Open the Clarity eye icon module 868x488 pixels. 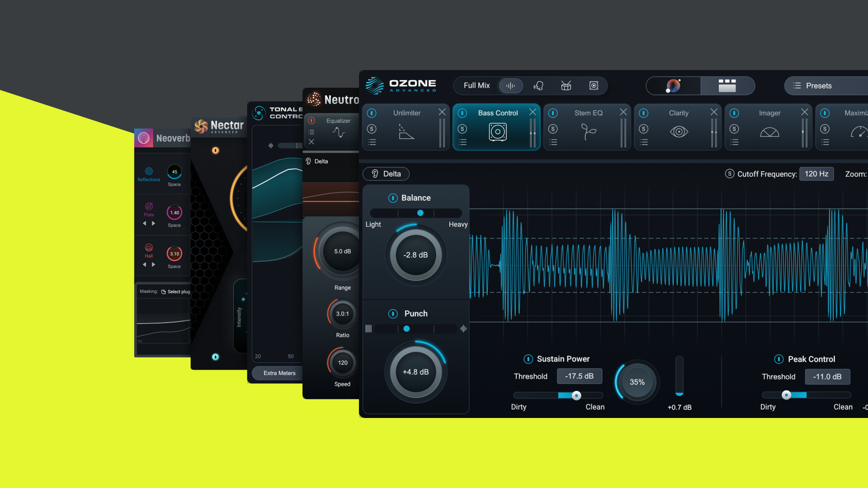pyautogui.click(x=679, y=132)
